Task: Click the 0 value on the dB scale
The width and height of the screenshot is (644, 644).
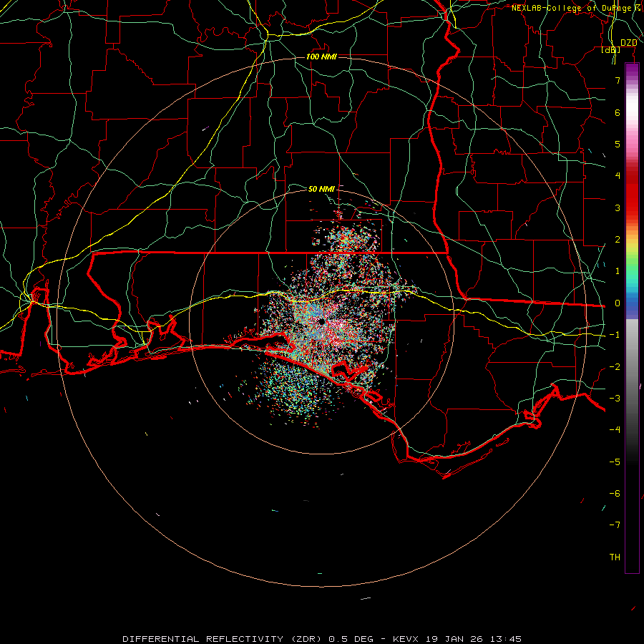Action: [618, 303]
